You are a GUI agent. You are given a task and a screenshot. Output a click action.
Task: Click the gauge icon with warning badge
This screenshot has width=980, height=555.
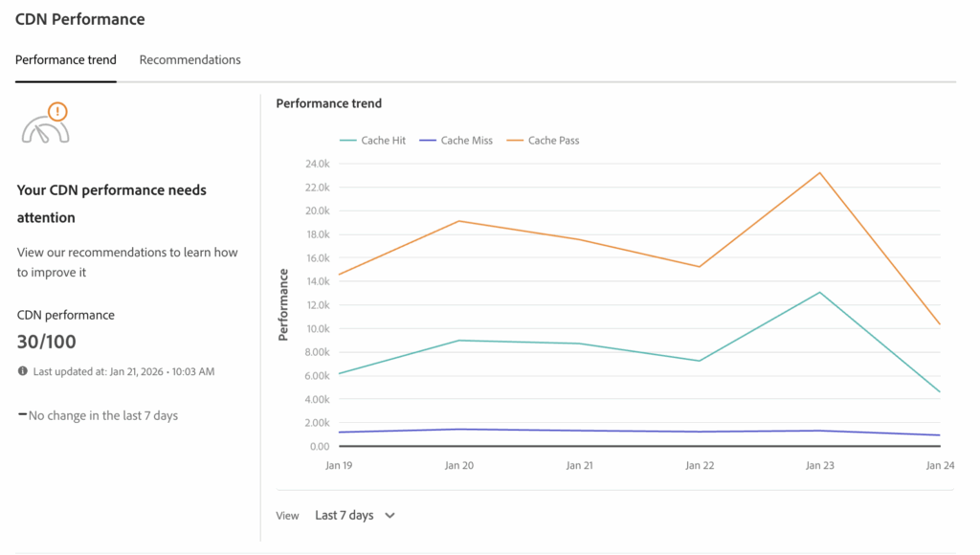click(47, 124)
